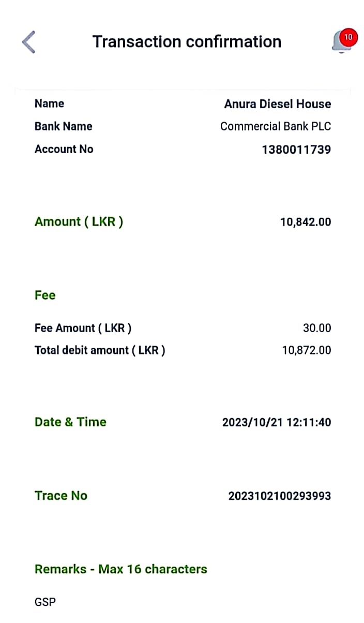Image resolution: width=364 pixels, height=623 pixels.
Task: Click the Trace No label
Action: point(61,496)
